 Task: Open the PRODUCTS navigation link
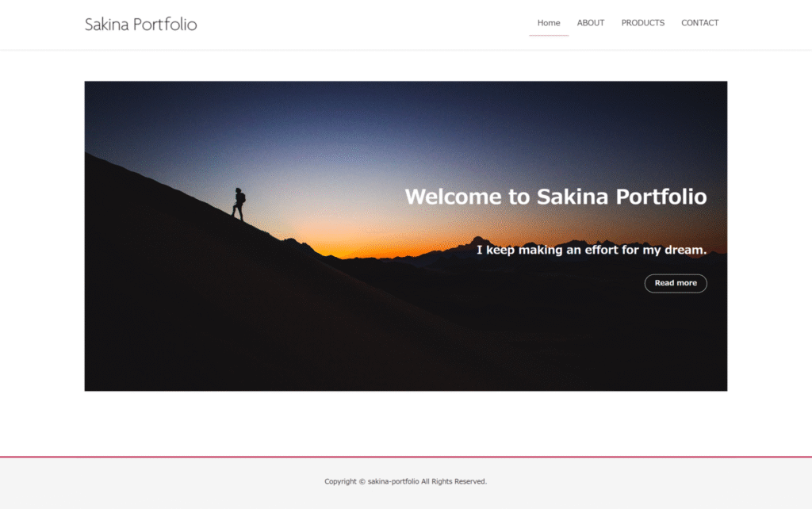pyautogui.click(x=642, y=23)
